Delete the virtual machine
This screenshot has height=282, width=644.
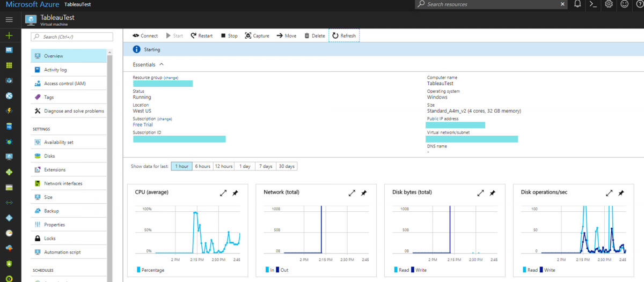[x=314, y=36]
